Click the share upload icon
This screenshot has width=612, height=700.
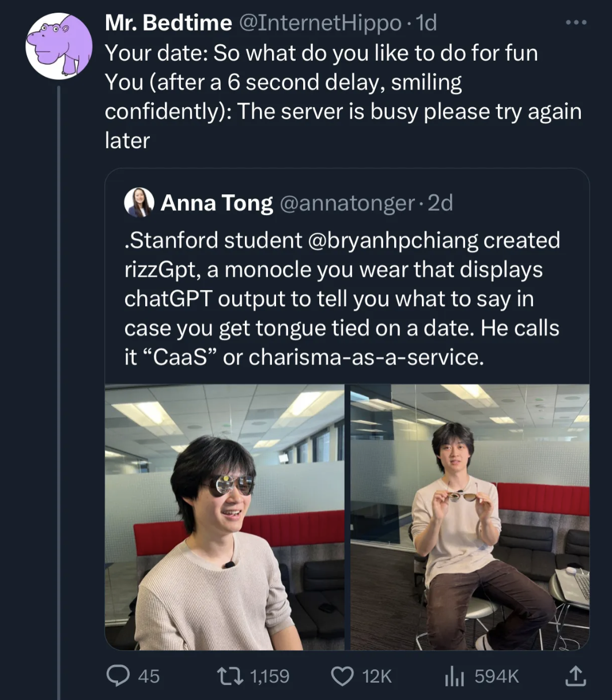click(x=575, y=676)
